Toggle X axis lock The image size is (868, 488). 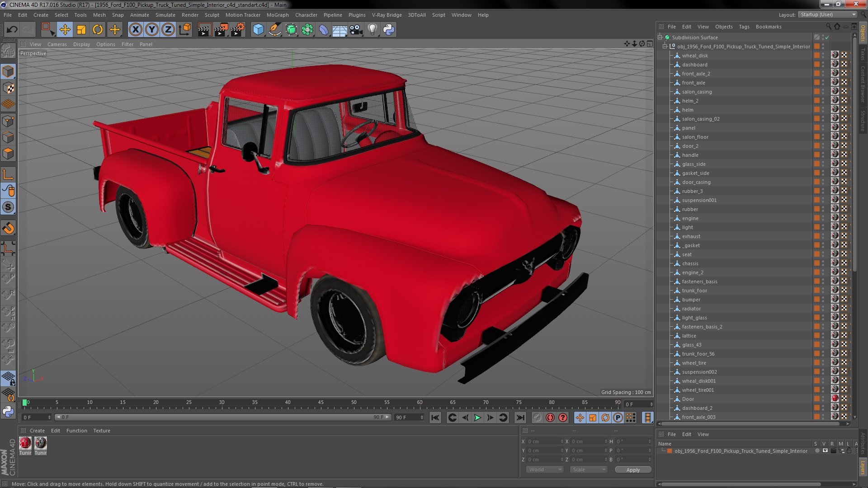click(135, 30)
